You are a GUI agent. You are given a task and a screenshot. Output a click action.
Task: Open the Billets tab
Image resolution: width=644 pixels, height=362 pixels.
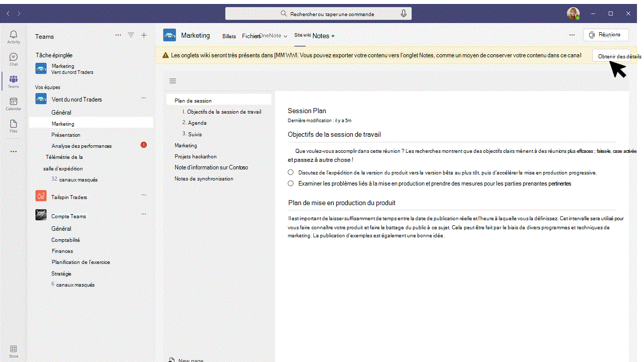[229, 36]
